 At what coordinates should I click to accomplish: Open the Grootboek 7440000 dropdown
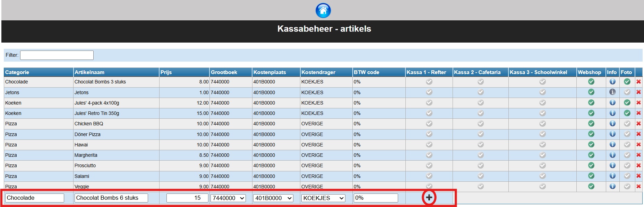[x=228, y=198]
